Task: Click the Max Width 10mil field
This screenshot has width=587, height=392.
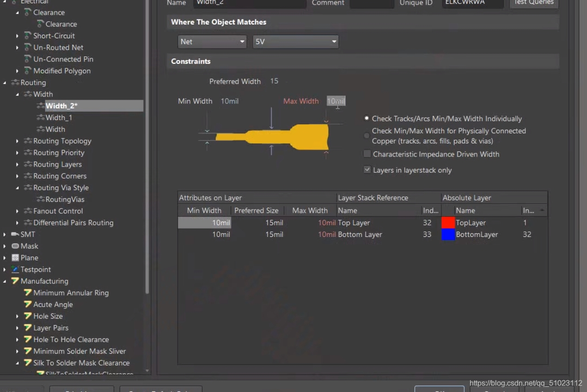Action: 336,101
